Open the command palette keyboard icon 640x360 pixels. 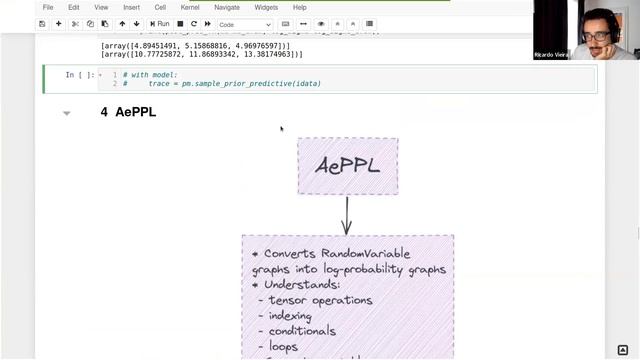(286, 24)
